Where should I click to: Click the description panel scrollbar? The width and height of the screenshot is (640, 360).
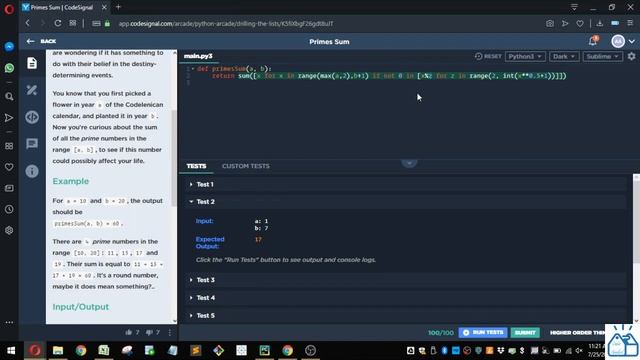tap(174, 157)
